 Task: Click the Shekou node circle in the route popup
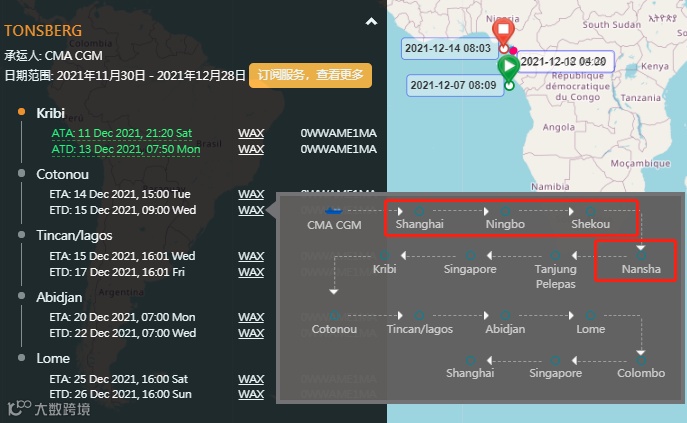pos(590,211)
